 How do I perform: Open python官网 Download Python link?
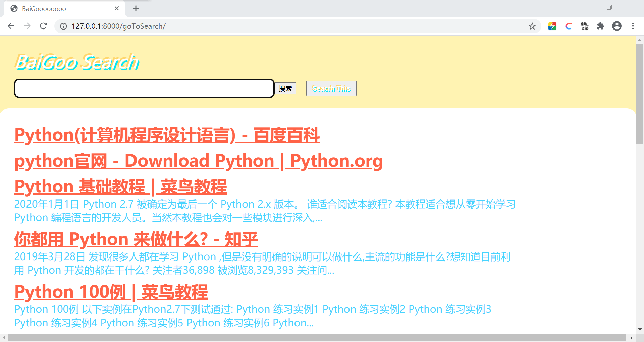(x=199, y=161)
